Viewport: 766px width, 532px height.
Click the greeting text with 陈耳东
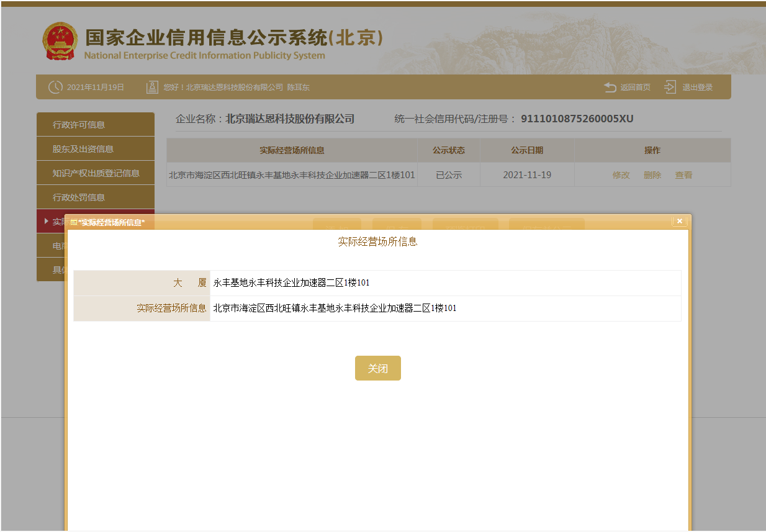[237, 88]
